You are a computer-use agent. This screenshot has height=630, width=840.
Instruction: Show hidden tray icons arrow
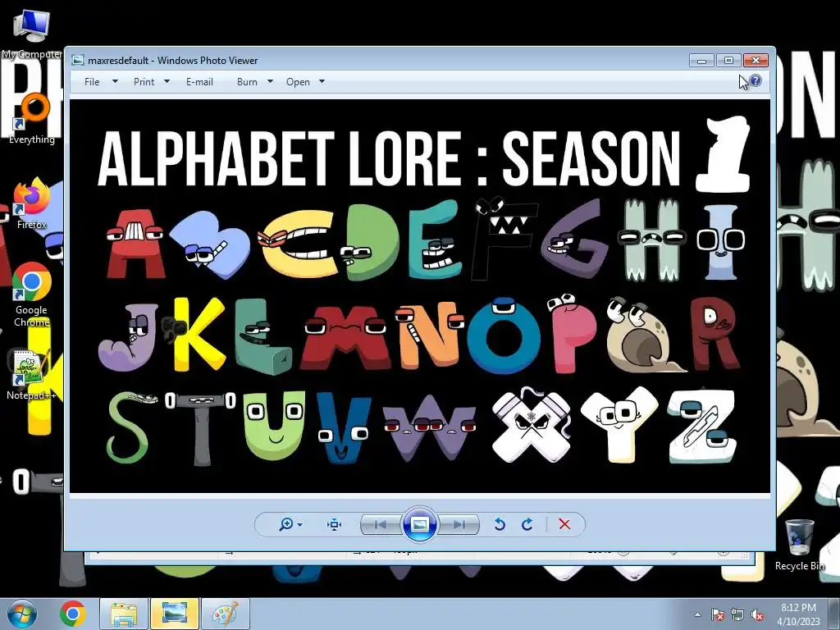pyautogui.click(x=697, y=614)
